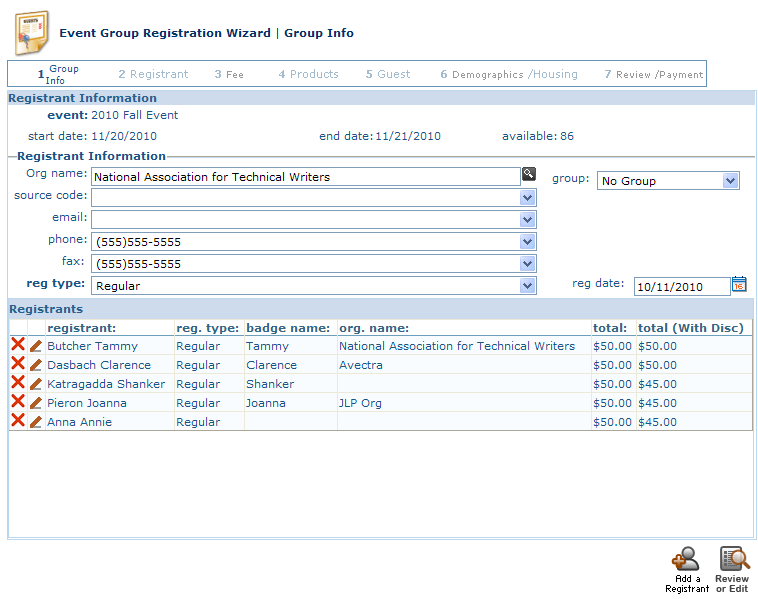Select National Association org cell in Butcher row
Viewport: 758px width, 599px height.
457,346
